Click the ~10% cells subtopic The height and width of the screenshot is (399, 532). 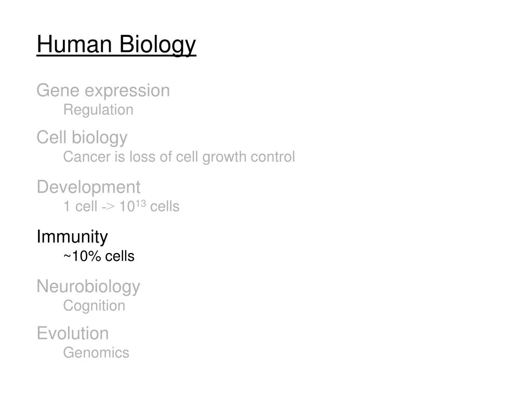coord(99,256)
